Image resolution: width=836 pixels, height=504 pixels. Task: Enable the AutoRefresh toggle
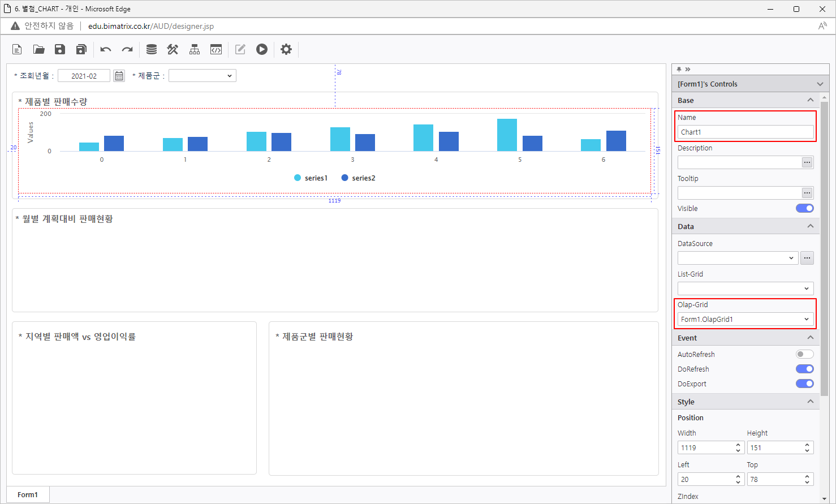[x=804, y=354]
